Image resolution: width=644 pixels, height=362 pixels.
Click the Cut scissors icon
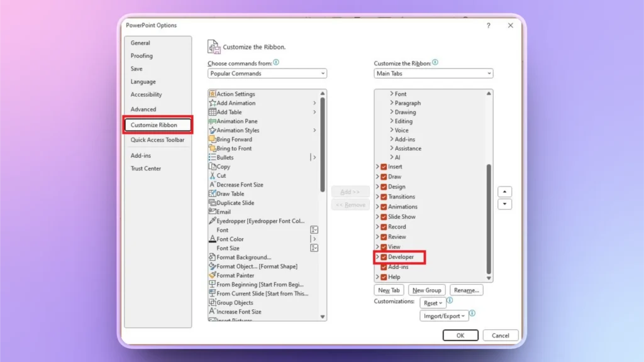click(x=214, y=175)
